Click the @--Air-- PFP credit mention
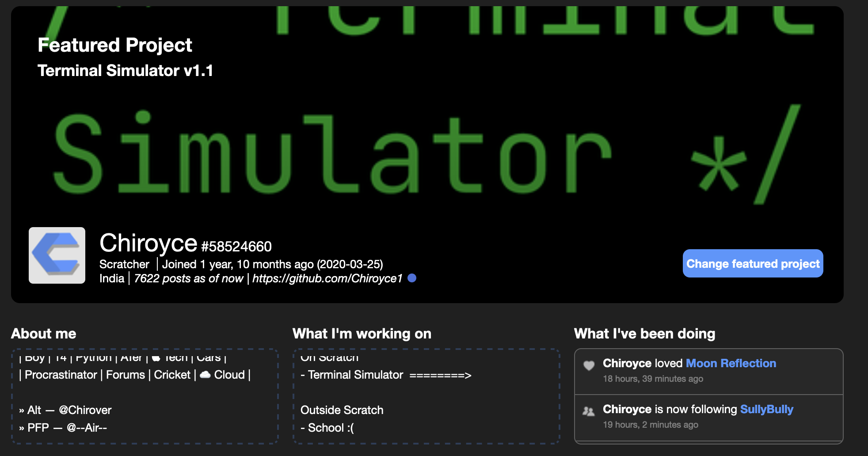868x456 pixels. click(87, 428)
